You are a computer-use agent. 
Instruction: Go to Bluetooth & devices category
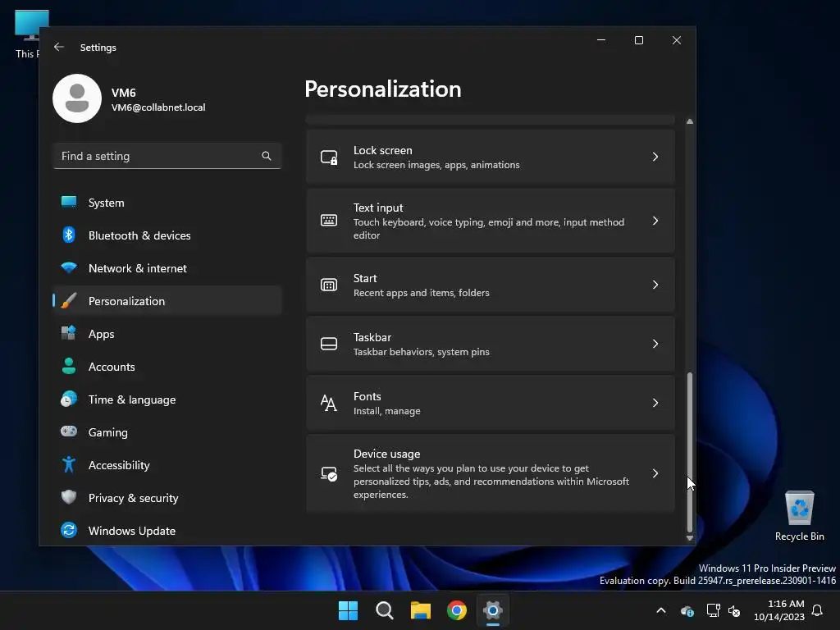coord(167,235)
